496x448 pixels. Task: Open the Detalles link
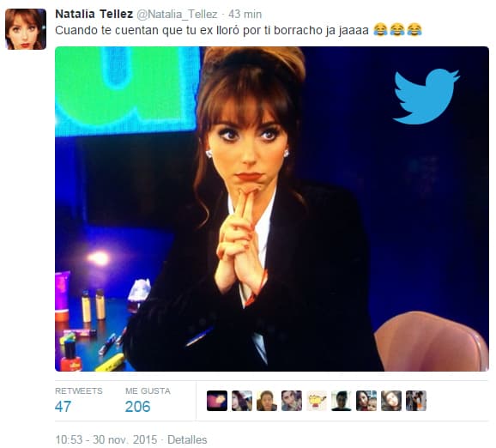point(187,439)
